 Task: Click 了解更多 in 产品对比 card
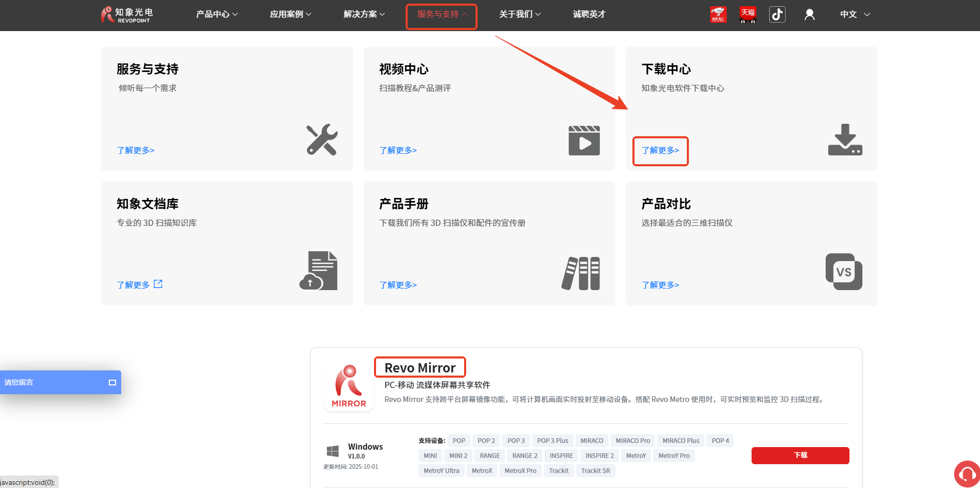(660, 285)
